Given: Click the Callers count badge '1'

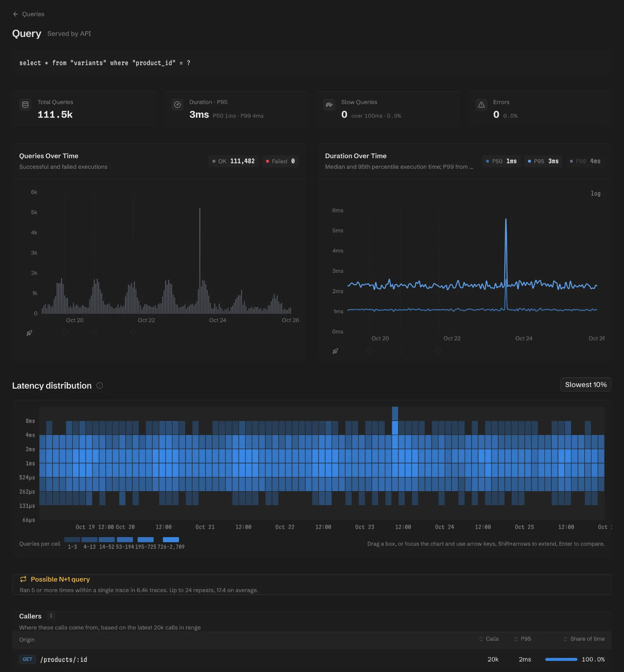Looking at the screenshot, I should pyautogui.click(x=51, y=616).
